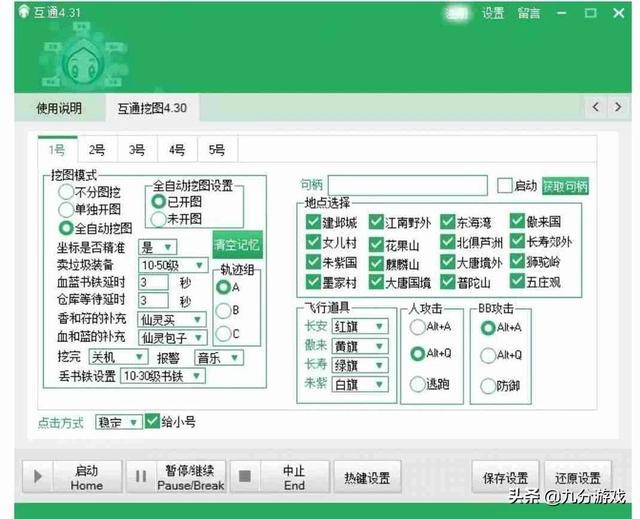The width and height of the screenshot is (640, 519).
Task: Click the 还原设置 button
Action: (578, 477)
